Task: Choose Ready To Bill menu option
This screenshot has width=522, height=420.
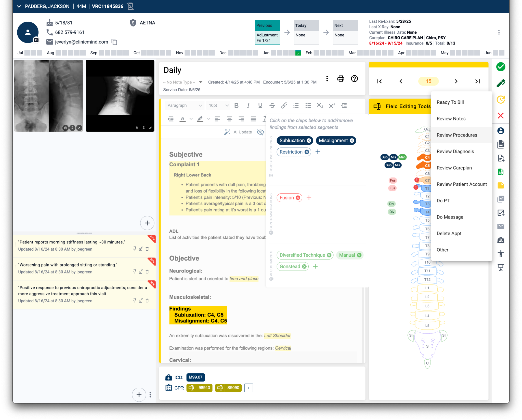Action: point(450,102)
